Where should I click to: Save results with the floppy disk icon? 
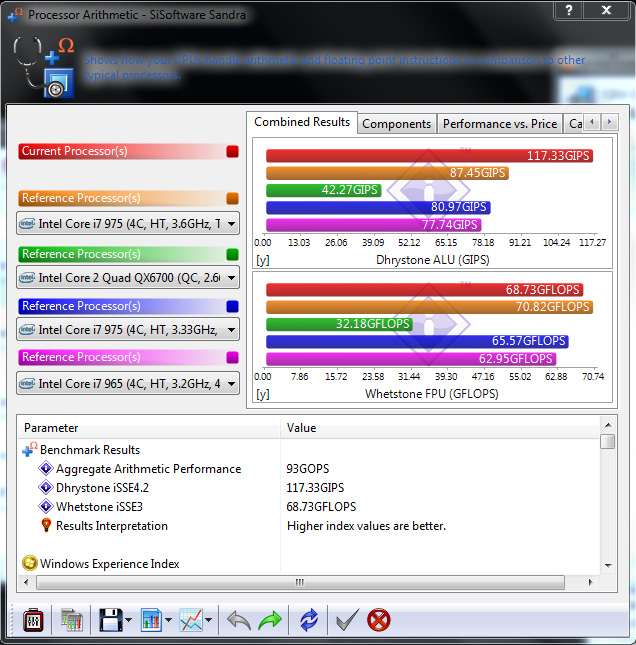[110, 620]
